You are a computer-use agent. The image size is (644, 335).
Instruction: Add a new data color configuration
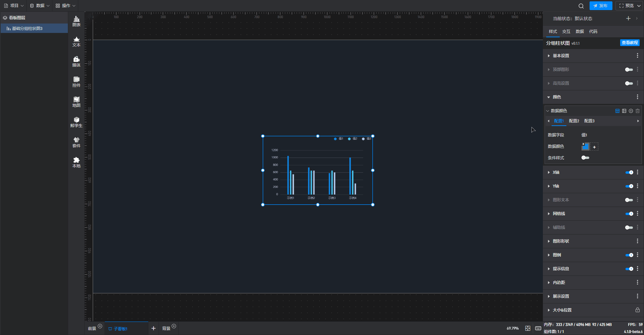[631, 111]
